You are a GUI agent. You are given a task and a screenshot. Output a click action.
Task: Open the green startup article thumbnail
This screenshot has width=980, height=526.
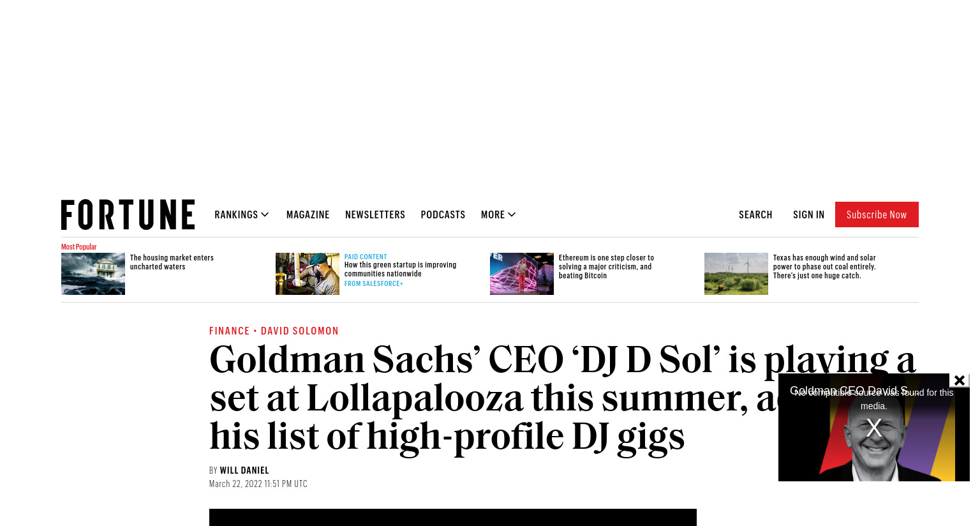[x=308, y=274]
